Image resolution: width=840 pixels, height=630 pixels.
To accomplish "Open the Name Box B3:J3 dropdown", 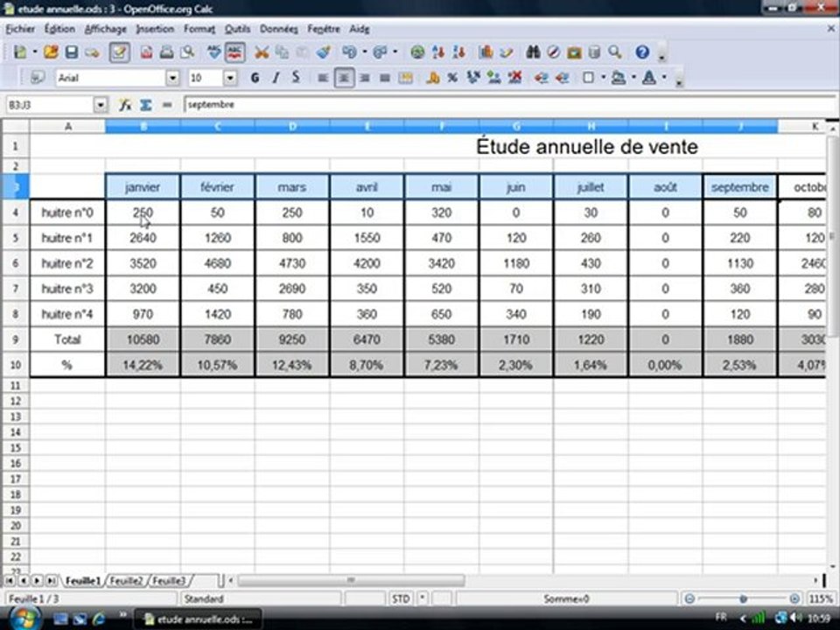I will (x=100, y=105).
